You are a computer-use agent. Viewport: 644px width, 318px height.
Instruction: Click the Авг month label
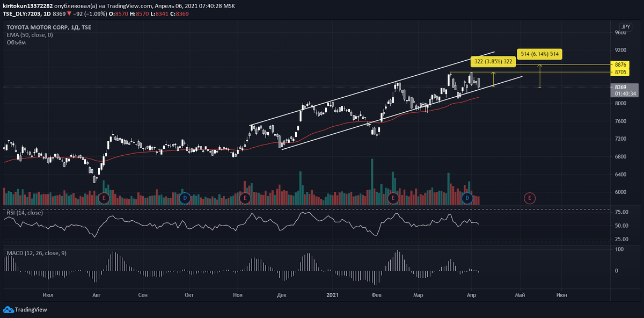97,295
